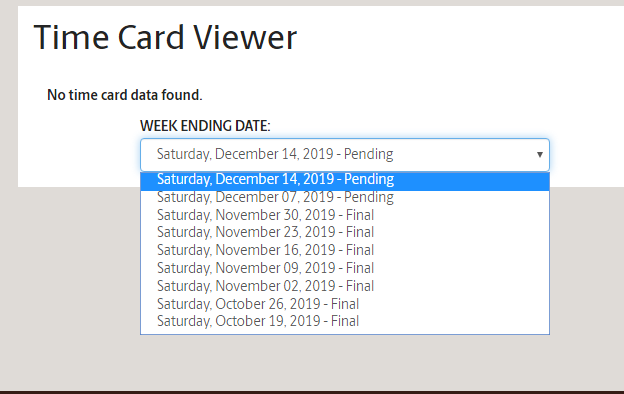Select Saturday, October 19, 2019 - Final

click(345, 321)
